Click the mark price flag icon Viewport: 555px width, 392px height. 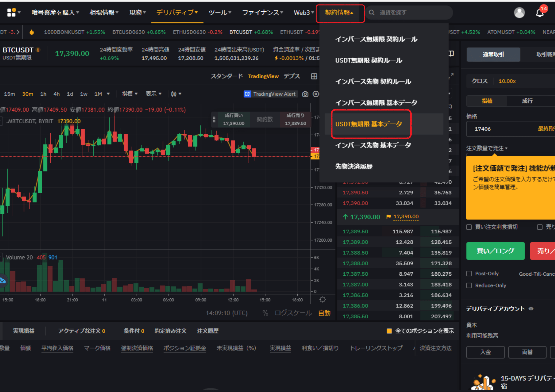click(388, 217)
